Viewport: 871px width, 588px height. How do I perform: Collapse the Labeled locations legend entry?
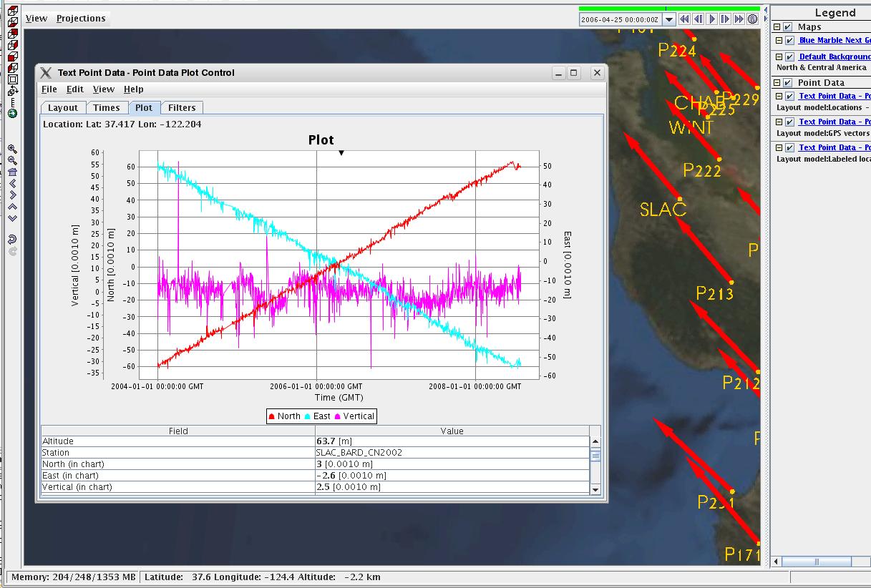pos(779,148)
